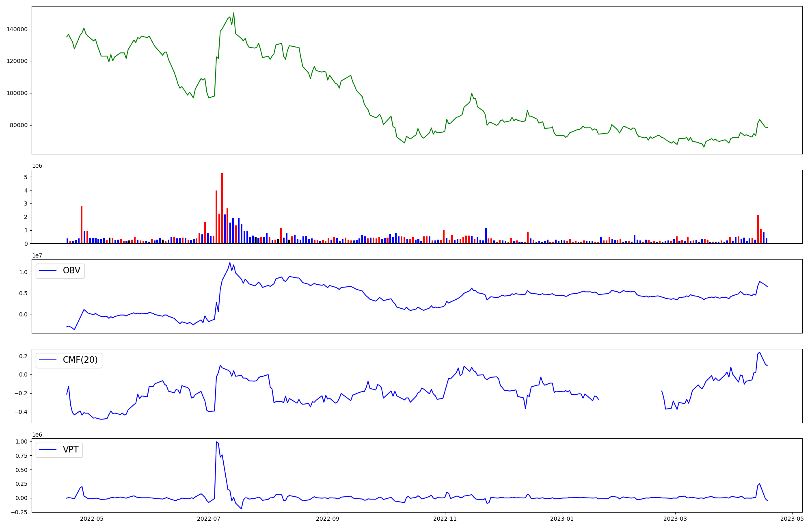Click the 1e7 exponent label above OBV chart

37,255
